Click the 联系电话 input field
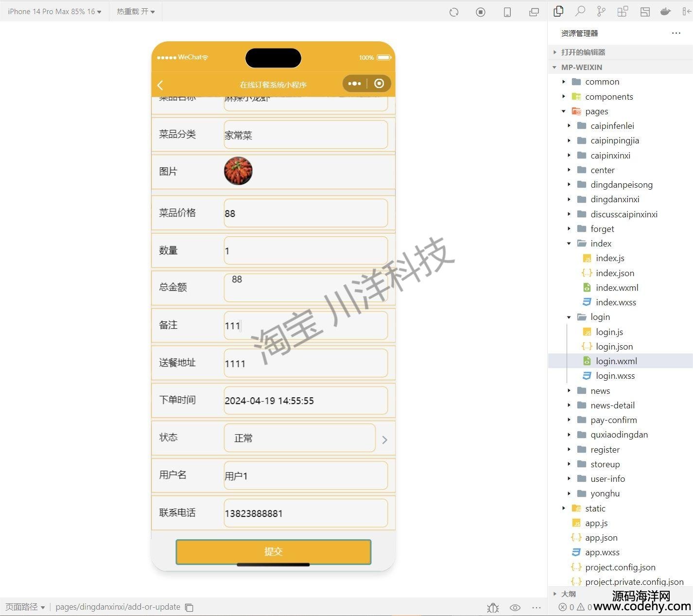Image resolution: width=693 pixels, height=616 pixels. tap(306, 513)
